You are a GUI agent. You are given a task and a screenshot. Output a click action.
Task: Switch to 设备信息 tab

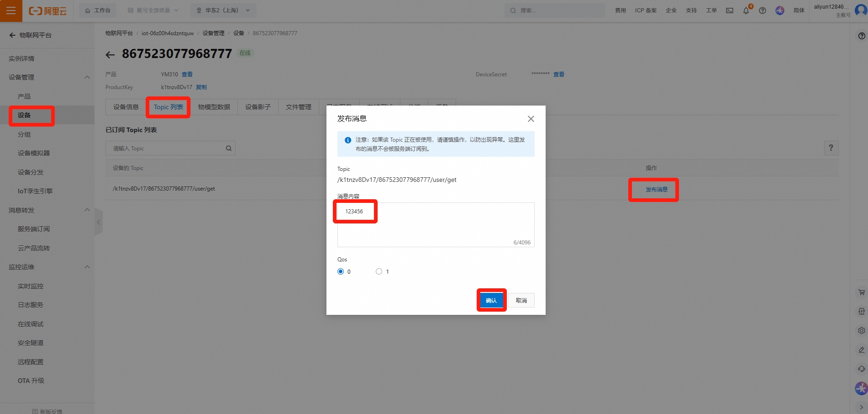point(126,107)
